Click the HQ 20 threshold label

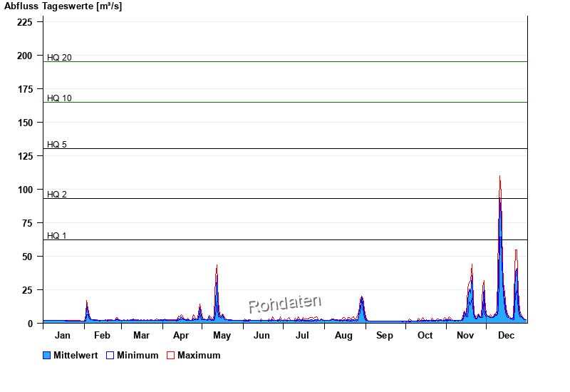pyautogui.click(x=59, y=58)
